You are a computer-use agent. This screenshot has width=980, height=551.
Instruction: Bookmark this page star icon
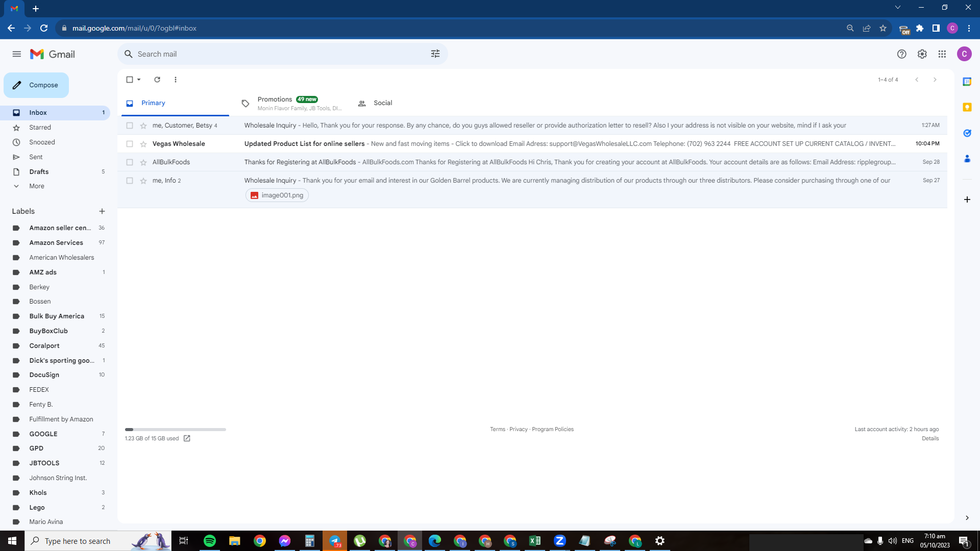pyautogui.click(x=883, y=28)
